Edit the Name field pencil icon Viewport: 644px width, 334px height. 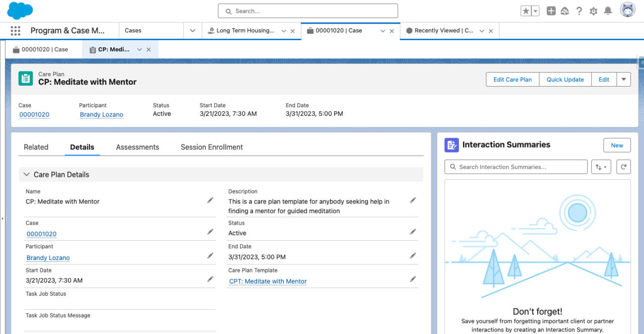[210, 201]
